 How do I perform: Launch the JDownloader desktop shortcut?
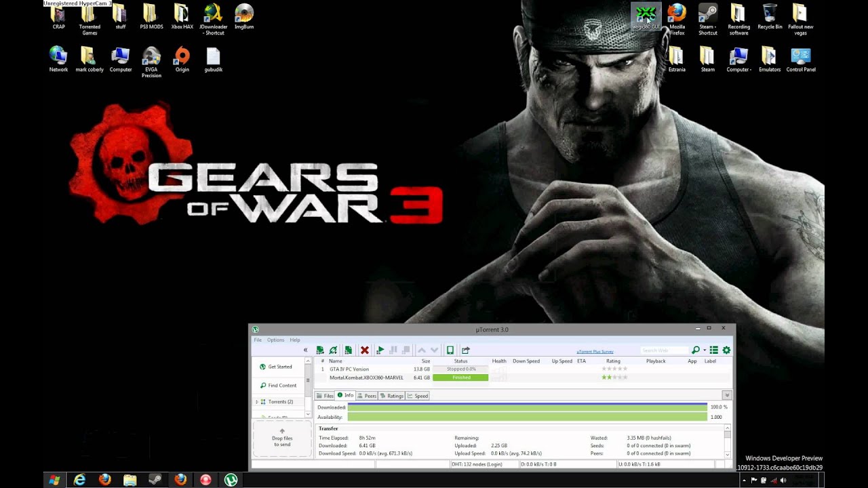pos(213,20)
